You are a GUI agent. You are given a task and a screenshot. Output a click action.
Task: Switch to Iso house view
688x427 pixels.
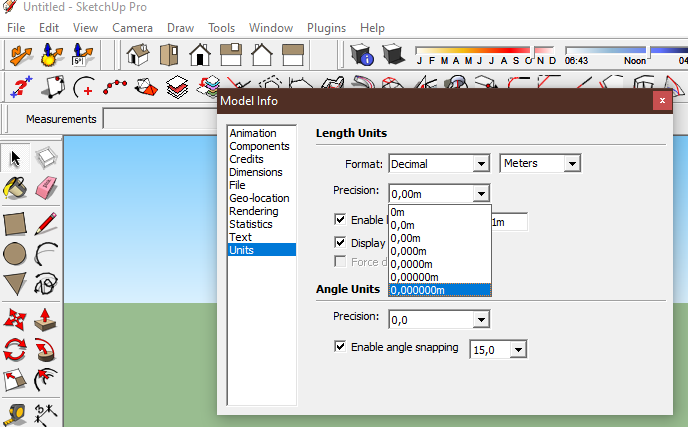point(138,55)
